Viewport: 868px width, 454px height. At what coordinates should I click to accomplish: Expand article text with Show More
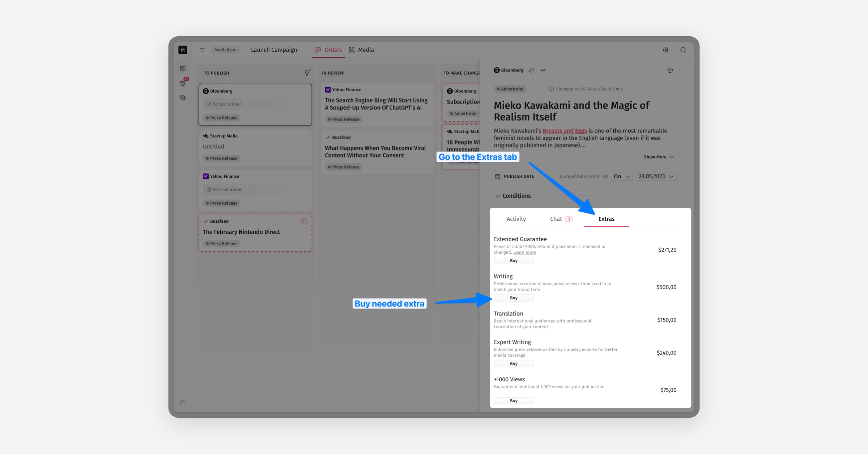[658, 157]
